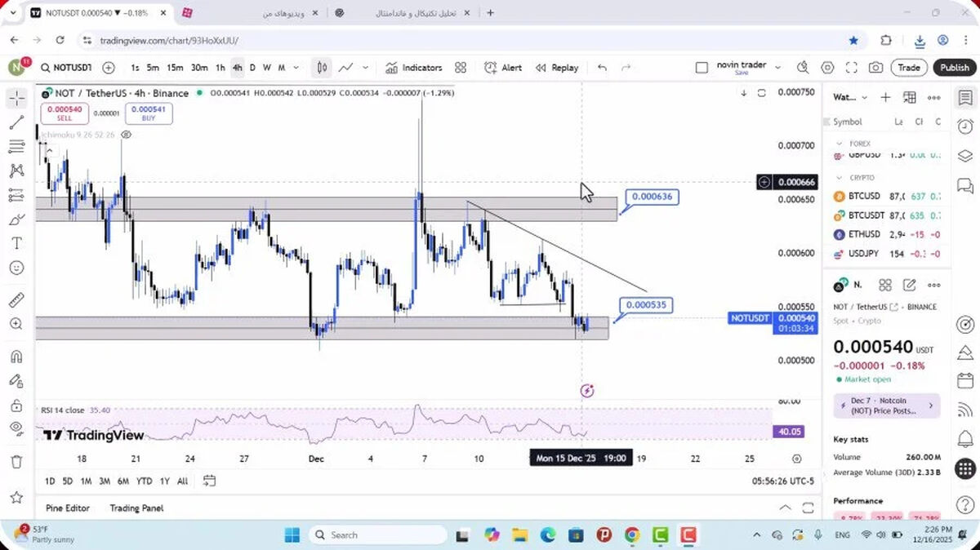Select the 3M date range
The width and height of the screenshot is (980, 550).
pos(105,481)
